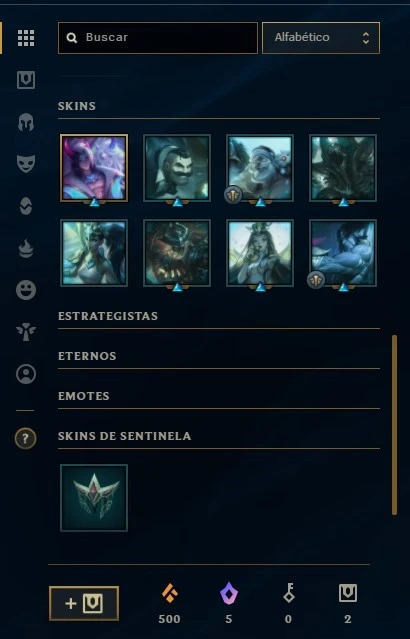Image resolution: width=410 pixels, height=639 pixels.
Task: Filter loot by chests icon in sidebar
Action: point(26,80)
